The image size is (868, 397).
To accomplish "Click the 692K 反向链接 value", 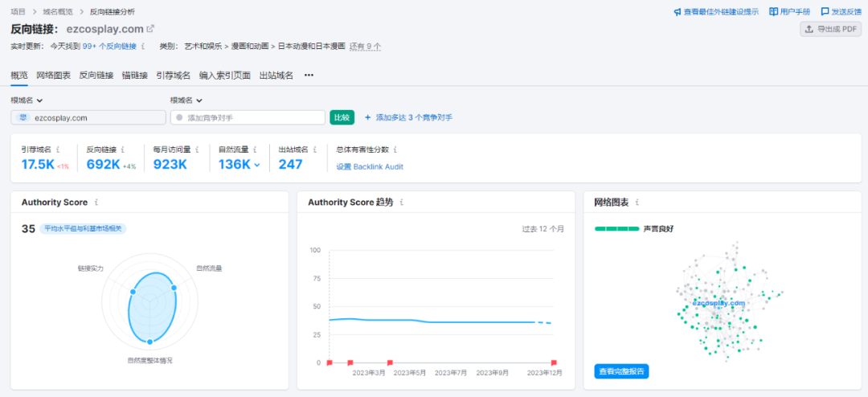I will click(103, 165).
